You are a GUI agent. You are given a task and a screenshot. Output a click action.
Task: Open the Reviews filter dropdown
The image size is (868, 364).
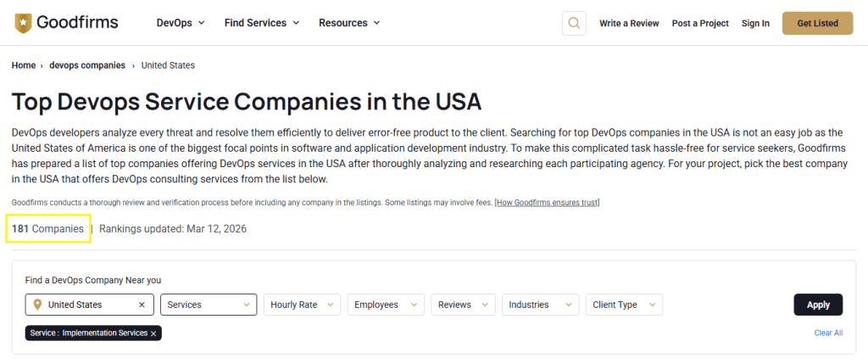click(x=463, y=305)
